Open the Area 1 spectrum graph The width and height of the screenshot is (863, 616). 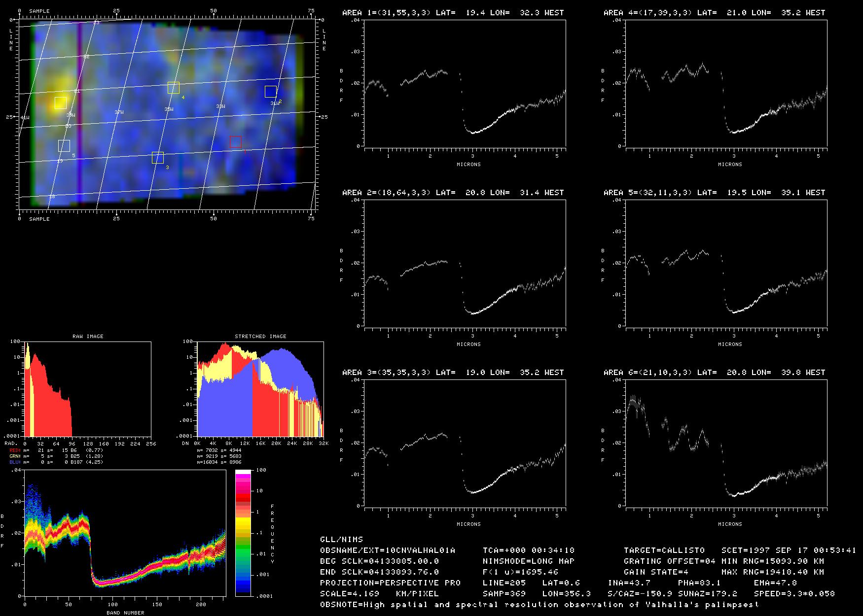(465, 83)
